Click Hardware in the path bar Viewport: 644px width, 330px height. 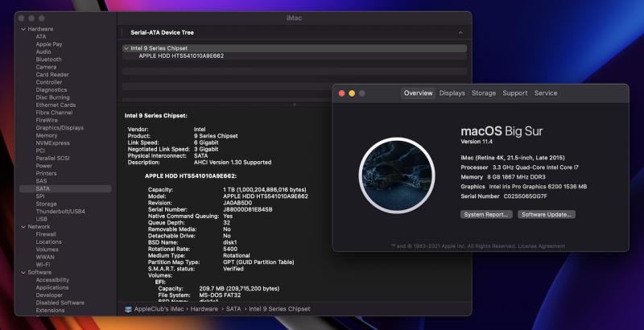pos(204,309)
